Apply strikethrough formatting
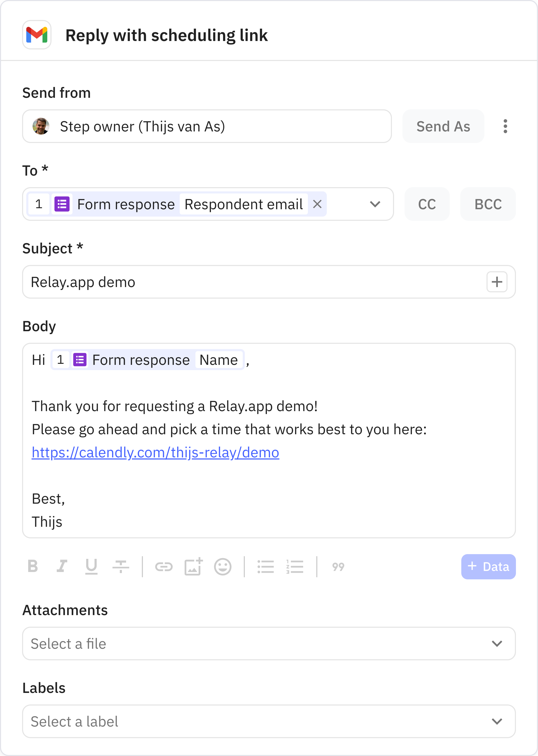The image size is (538, 756). tap(121, 566)
